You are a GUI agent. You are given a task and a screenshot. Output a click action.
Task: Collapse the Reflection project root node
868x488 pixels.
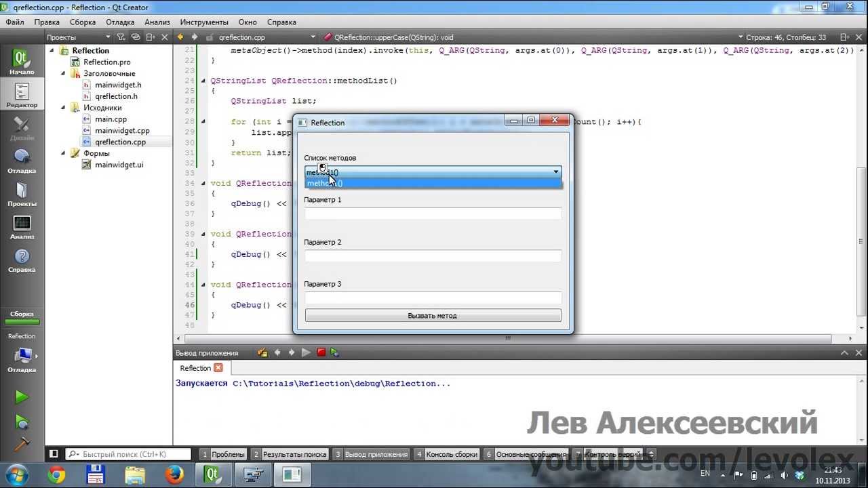(x=51, y=50)
